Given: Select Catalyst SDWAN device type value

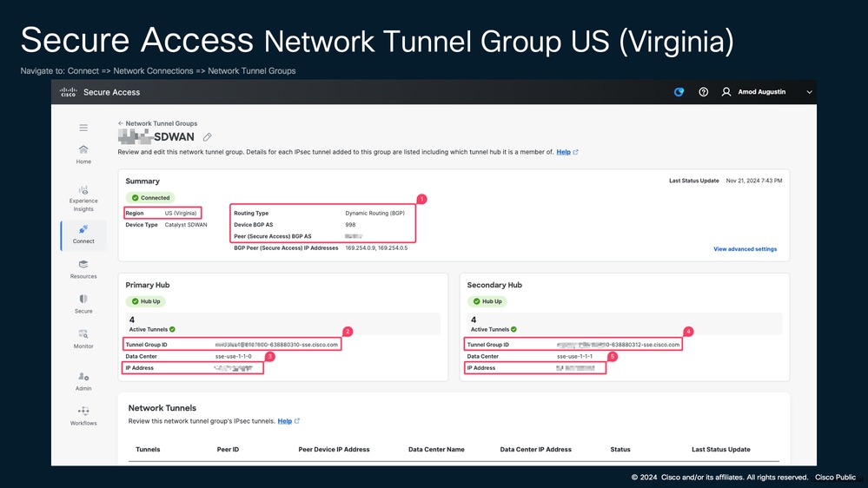Looking at the screenshot, I should (x=186, y=225).
